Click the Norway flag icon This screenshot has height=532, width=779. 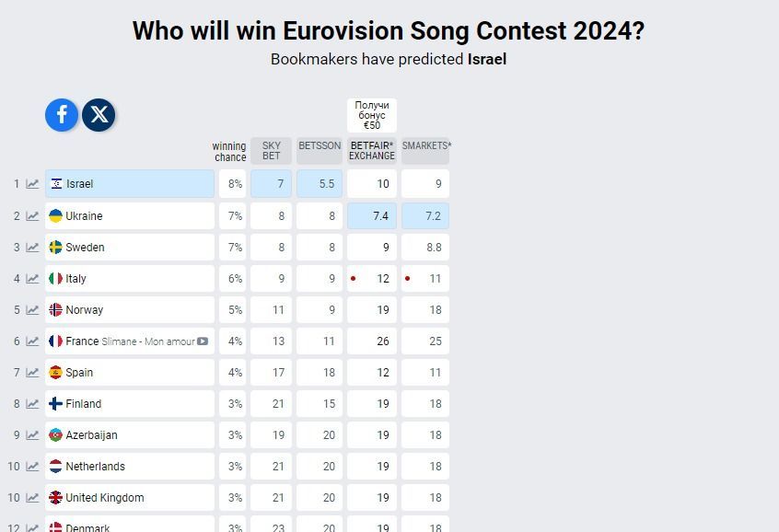(x=55, y=310)
